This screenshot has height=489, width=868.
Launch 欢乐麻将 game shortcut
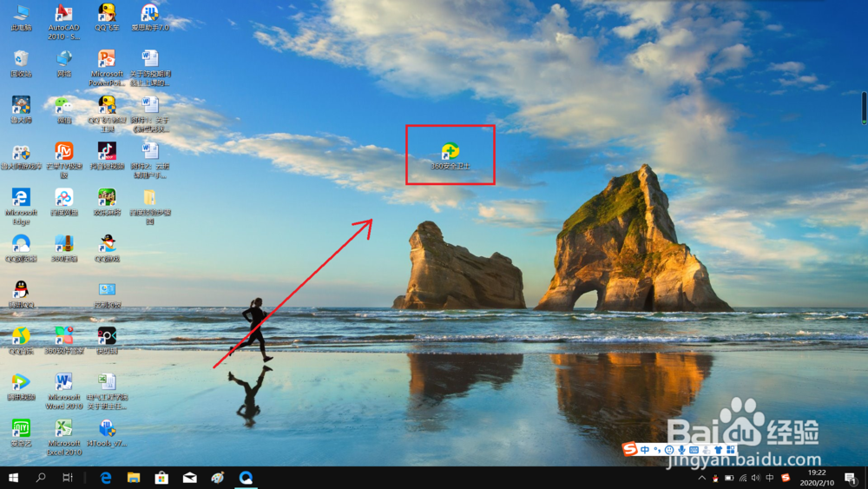107,202
